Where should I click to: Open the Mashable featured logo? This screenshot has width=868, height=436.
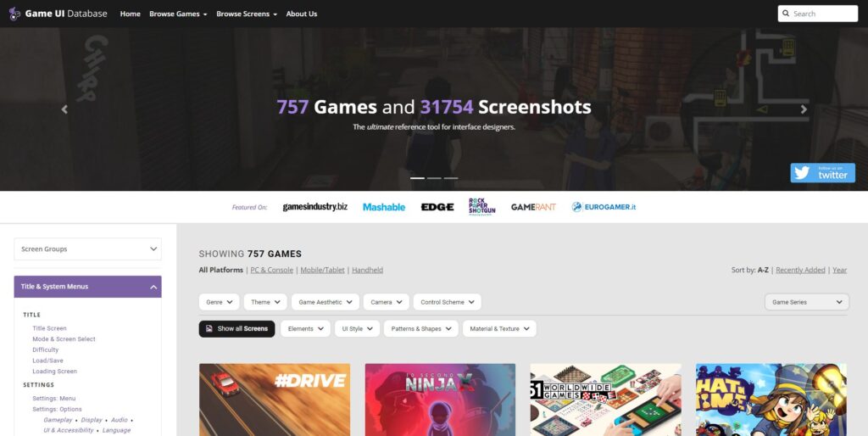(x=384, y=207)
